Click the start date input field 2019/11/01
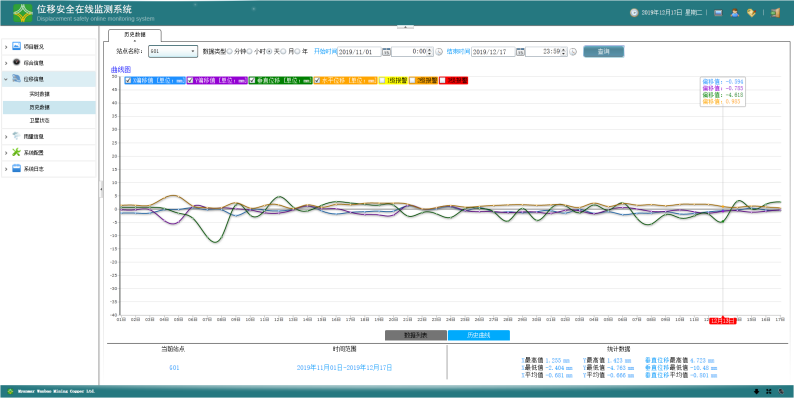 pyautogui.click(x=359, y=52)
